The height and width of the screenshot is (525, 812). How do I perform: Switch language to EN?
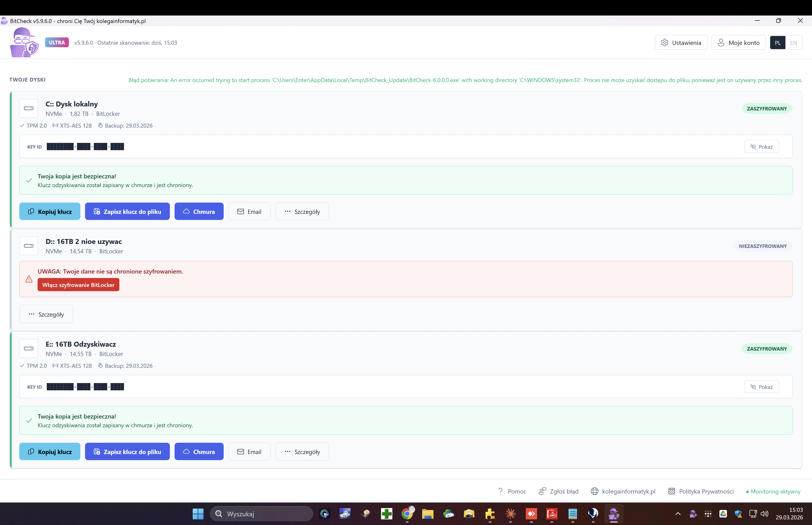coord(794,43)
